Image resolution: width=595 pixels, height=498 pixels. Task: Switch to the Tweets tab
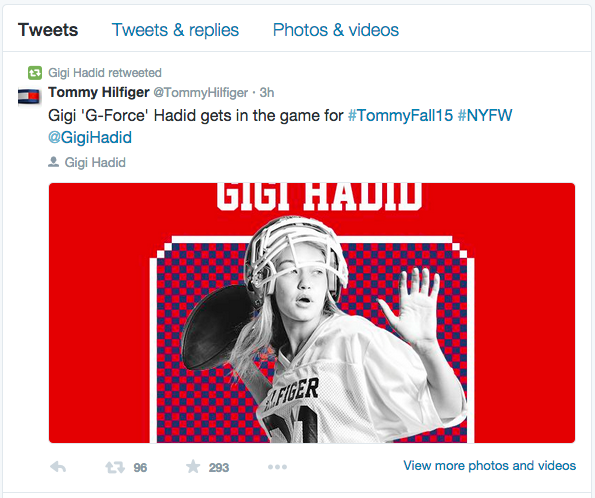click(48, 30)
